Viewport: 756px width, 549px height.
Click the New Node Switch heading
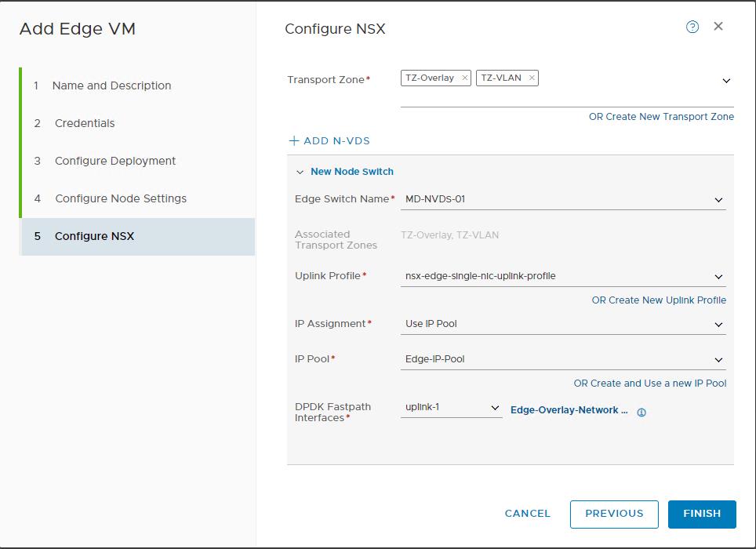tap(352, 172)
